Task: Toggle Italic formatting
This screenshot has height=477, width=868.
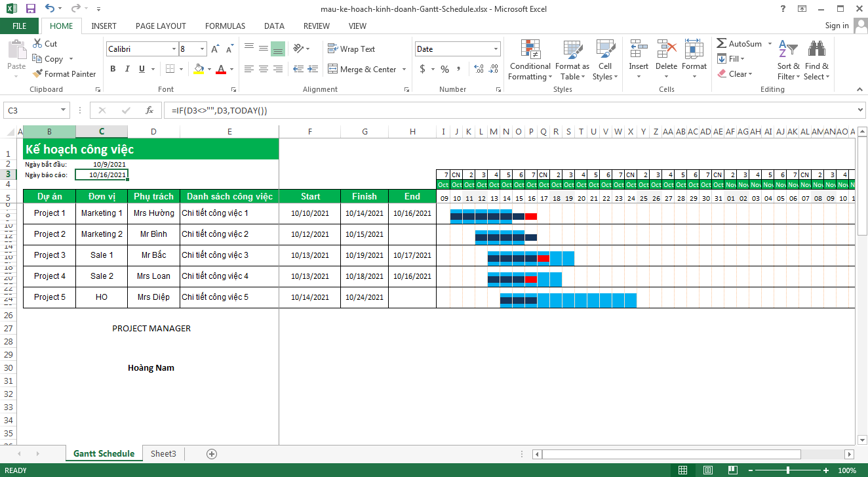Action: click(128, 69)
